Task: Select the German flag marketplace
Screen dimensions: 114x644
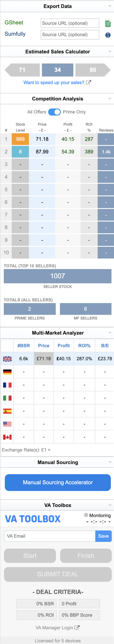Action: click(7, 372)
